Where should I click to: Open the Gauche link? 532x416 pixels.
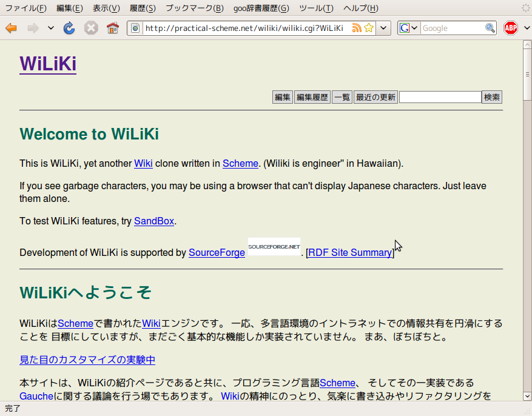[36, 396]
